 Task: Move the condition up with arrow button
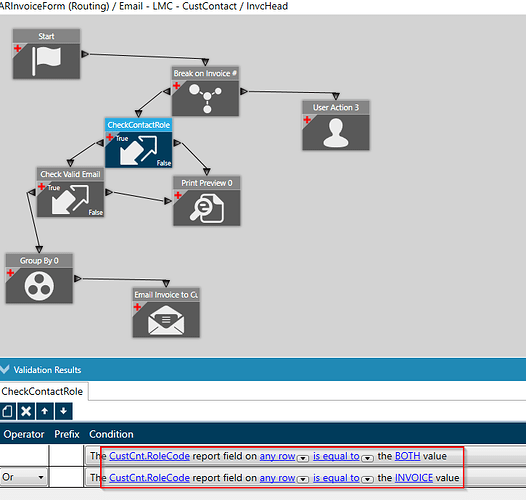click(x=45, y=411)
